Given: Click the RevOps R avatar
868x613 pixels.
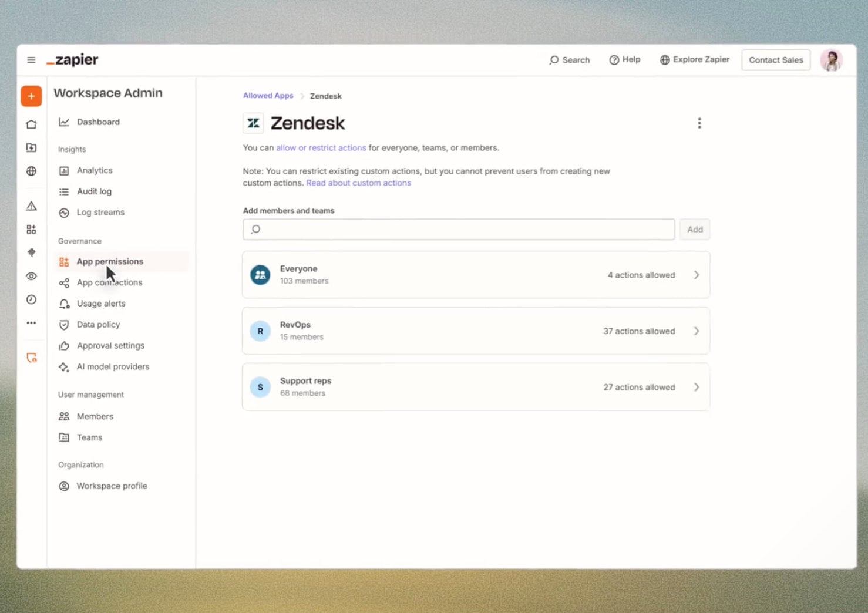Looking at the screenshot, I should [x=260, y=331].
